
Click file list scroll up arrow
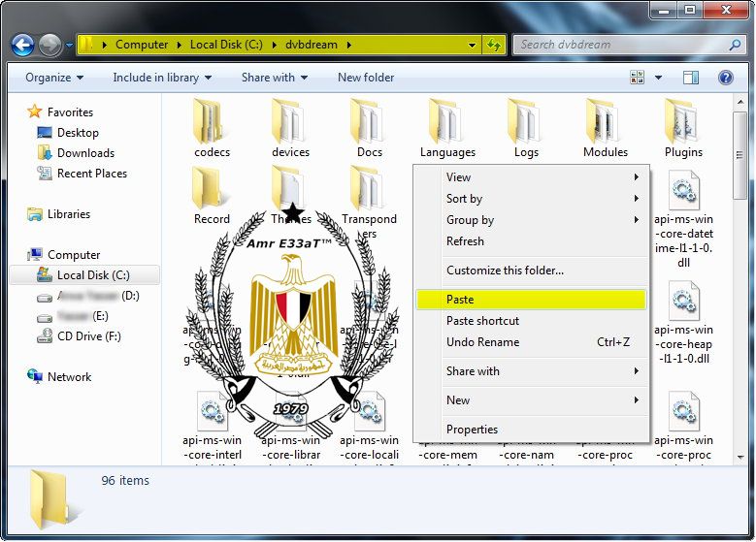click(740, 102)
